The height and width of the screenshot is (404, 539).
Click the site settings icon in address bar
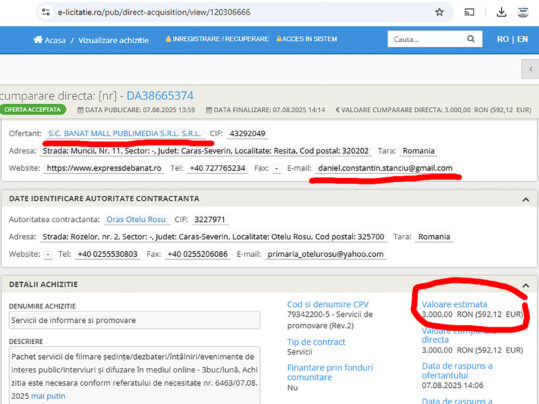click(x=46, y=12)
